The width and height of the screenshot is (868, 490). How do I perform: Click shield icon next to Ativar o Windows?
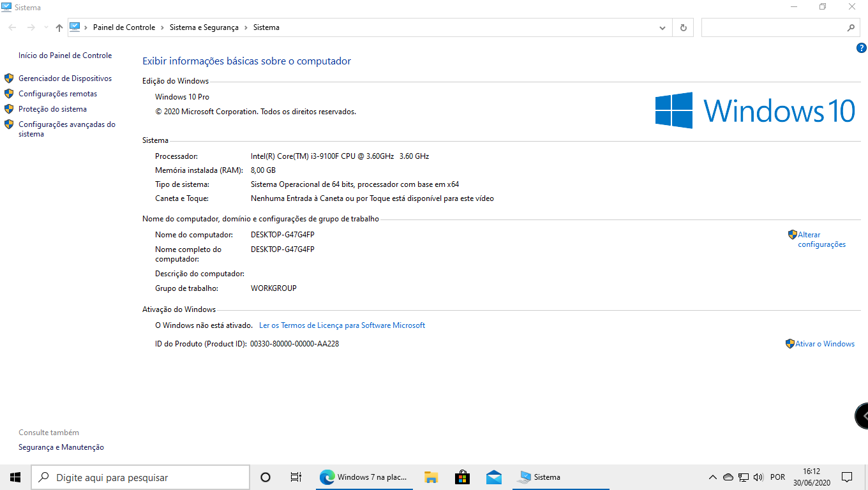(790, 344)
